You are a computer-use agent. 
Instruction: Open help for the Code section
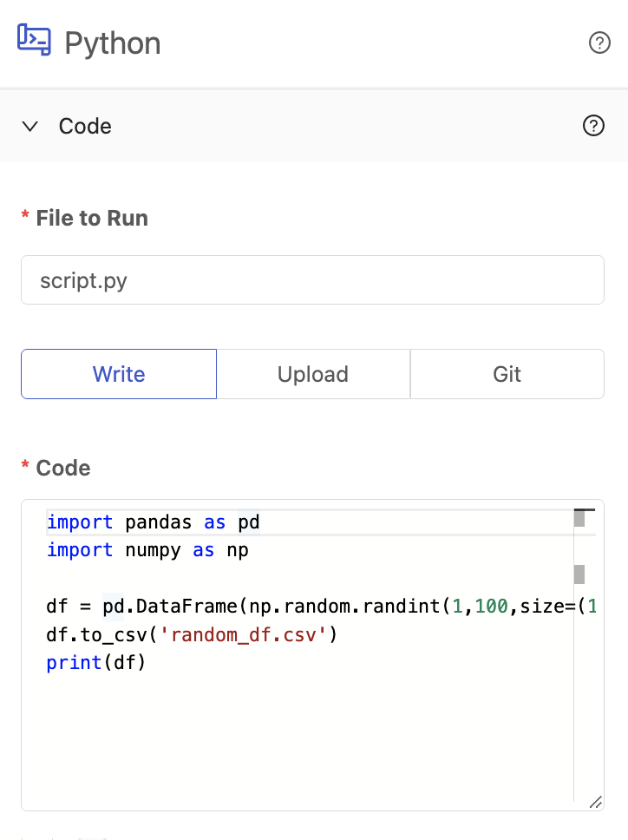pos(593,126)
